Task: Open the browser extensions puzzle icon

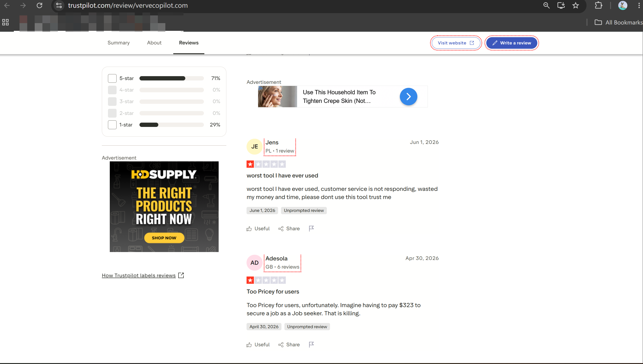Action: (599, 5)
